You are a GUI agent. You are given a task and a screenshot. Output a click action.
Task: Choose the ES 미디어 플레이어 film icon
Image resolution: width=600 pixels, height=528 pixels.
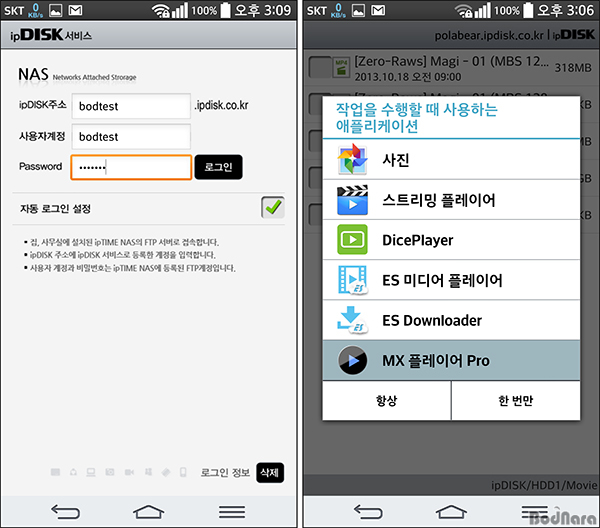pos(352,280)
